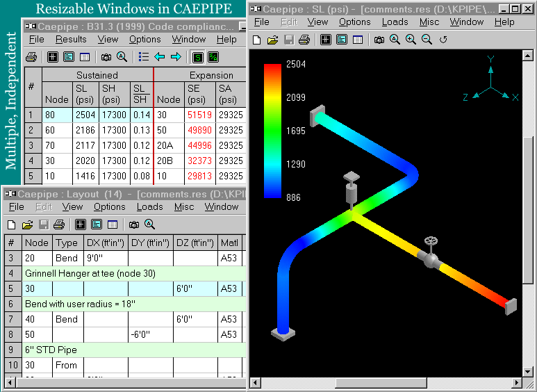The width and height of the screenshot is (537, 392).
Task: Toggle the green S stress display button
Action: [x=197, y=57]
